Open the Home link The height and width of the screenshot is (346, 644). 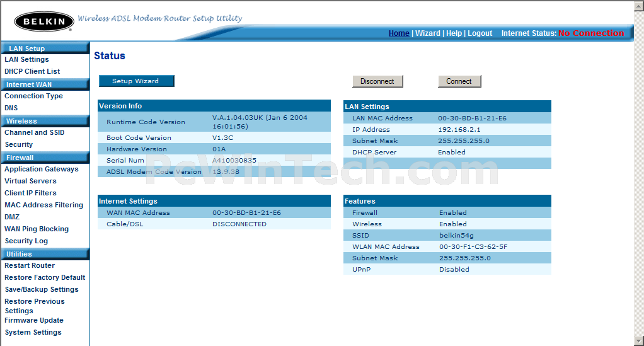(x=399, y=33)
